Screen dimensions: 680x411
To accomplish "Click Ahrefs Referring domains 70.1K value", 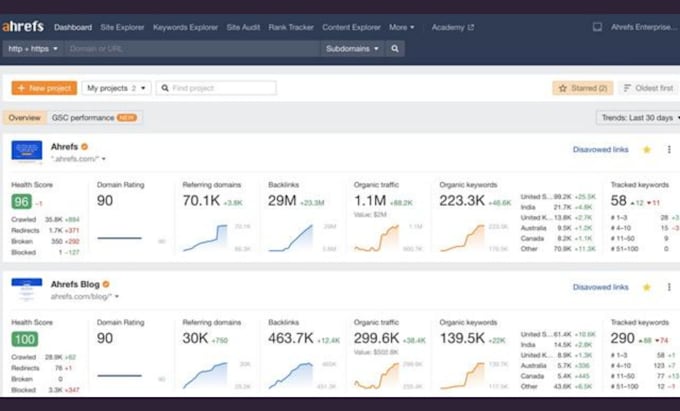I will click(201, 200).
